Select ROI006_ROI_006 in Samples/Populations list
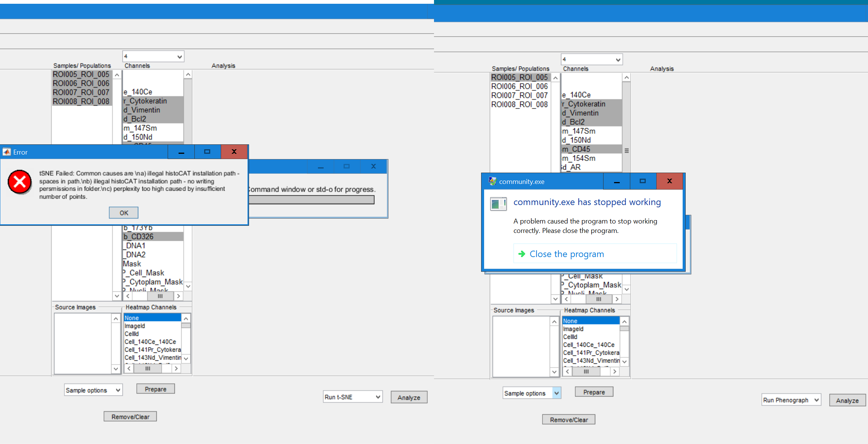The width and height of the screenshot is (868, 444). click(81, 83)
